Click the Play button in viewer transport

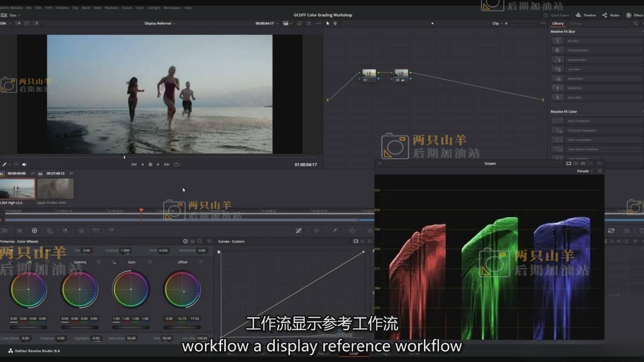(158, 164)
